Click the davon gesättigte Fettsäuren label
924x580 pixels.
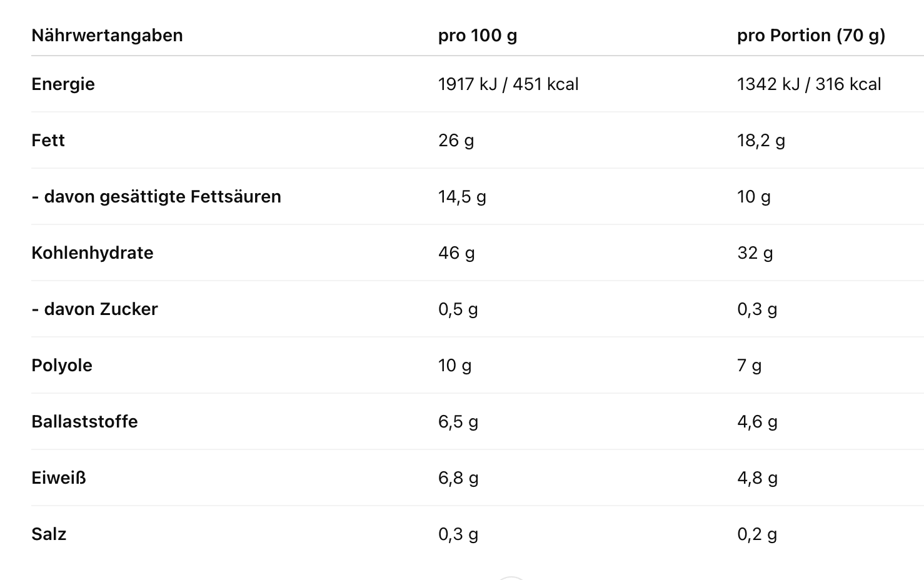point(156,197)
